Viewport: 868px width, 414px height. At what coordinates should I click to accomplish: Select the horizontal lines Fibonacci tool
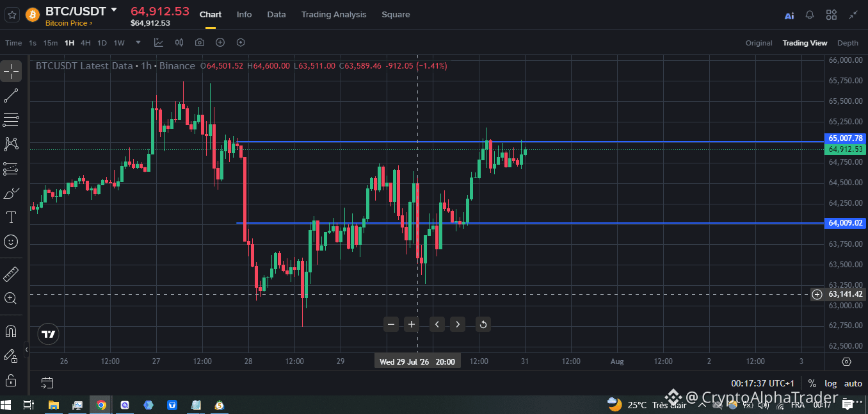[11, 120]
